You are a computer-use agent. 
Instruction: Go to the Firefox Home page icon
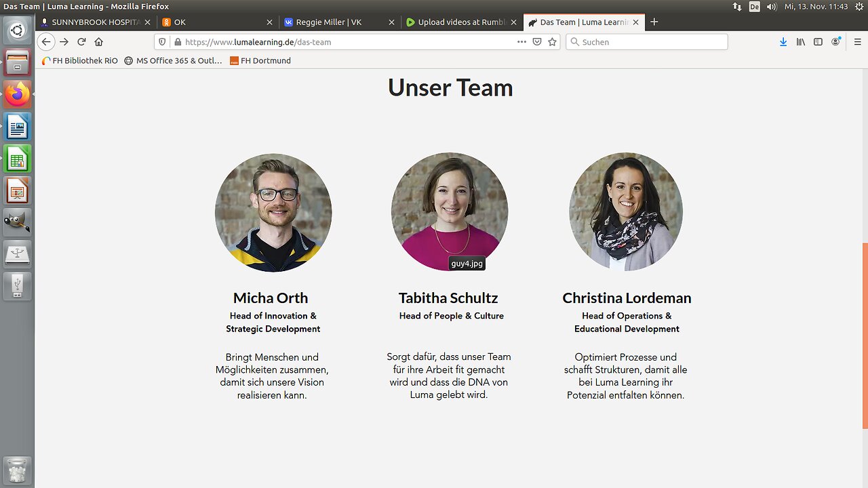click(99, 42)
